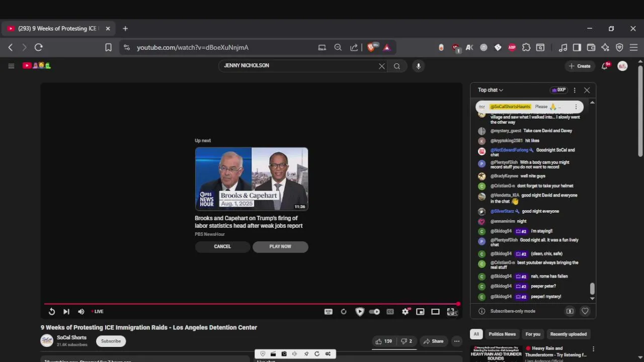Close the live chat panel
The image size is (644, 362).
pos(587,90)
